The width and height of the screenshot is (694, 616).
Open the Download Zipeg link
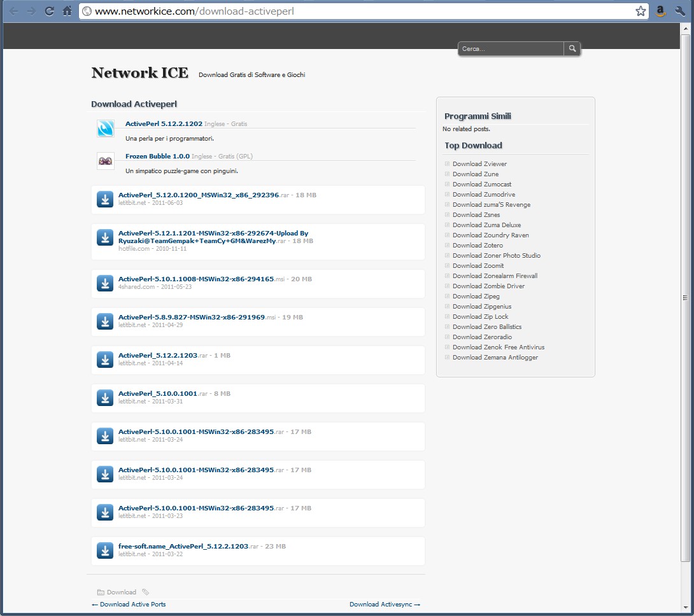tap(476, 296)
